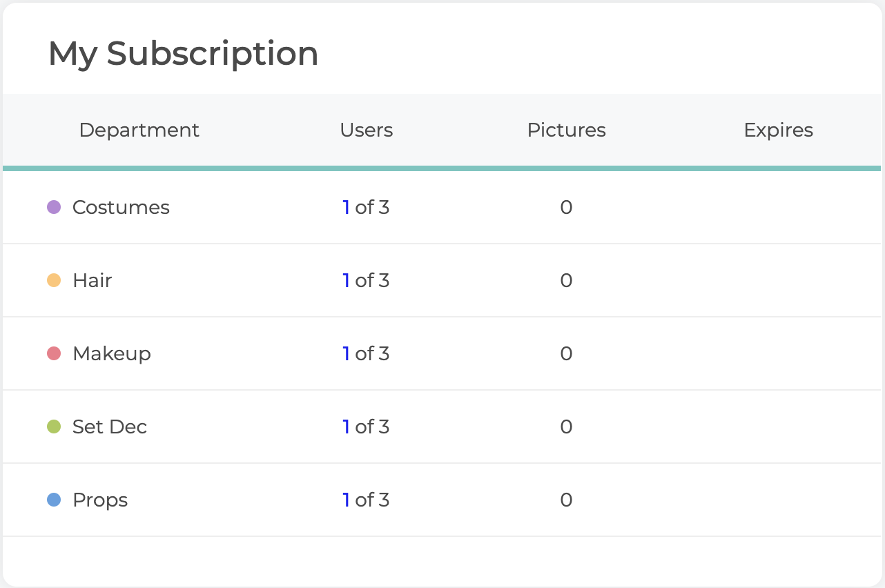Click the orange dot beside Hair
885x588 pixels.
click(x=54, y=280)
